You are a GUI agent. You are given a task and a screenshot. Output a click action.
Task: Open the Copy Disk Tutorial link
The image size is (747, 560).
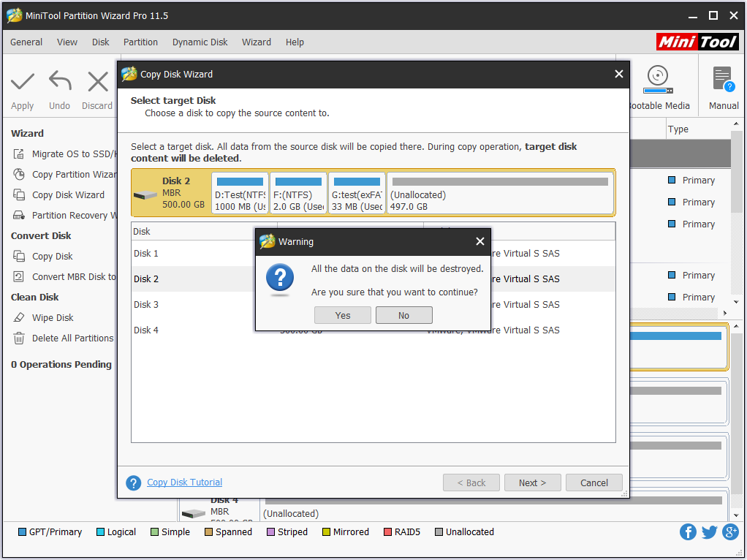184,483
